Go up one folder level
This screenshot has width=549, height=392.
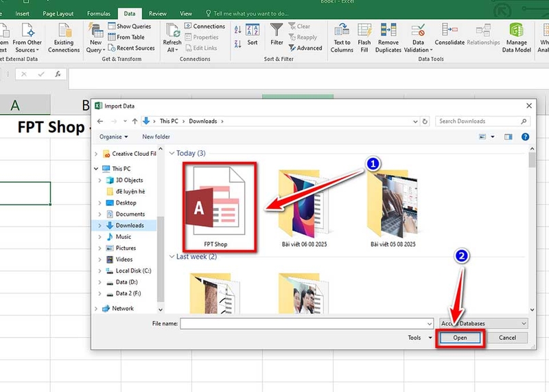click(x=135, y=122)
